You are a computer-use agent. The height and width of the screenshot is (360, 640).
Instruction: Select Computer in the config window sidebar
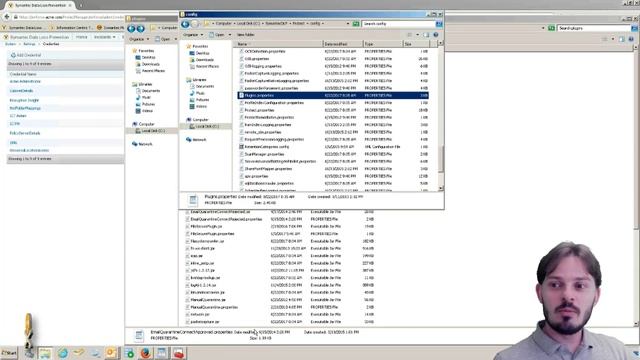(x=200, y=120)
